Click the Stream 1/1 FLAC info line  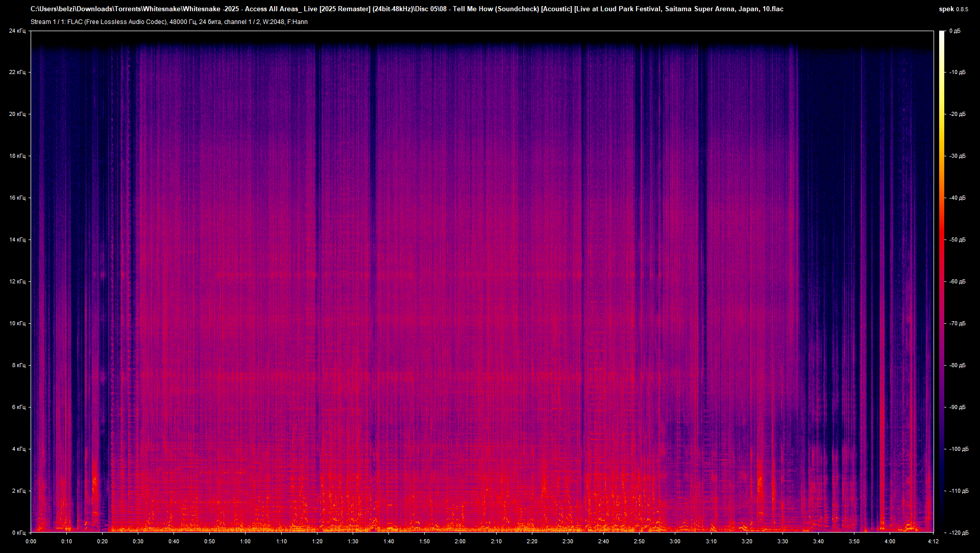tap(168, 21)
